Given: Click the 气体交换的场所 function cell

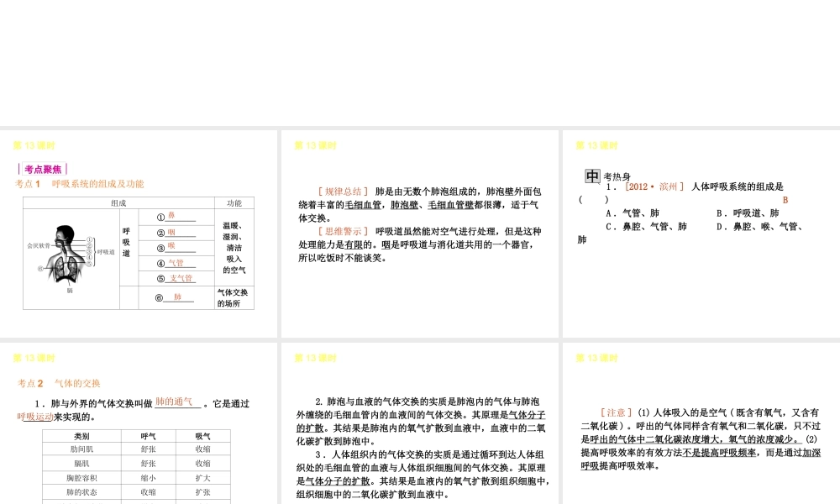Looking at the screenshot, I should coord(233,298).
